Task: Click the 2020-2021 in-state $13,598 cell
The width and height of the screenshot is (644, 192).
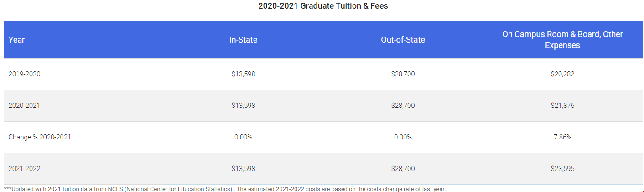Action: tap(243, 105)
